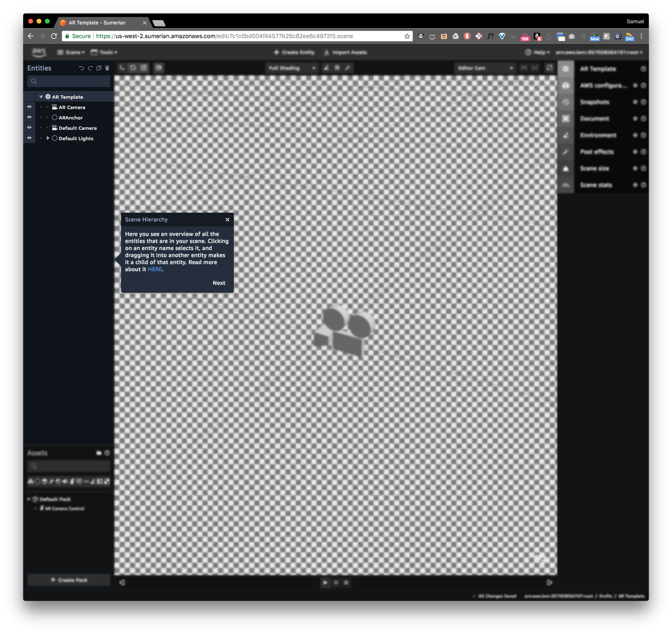Open the Scene menu in top bar
The height and width of the screenshot is (634, 672).
click(x=70, y=52)
